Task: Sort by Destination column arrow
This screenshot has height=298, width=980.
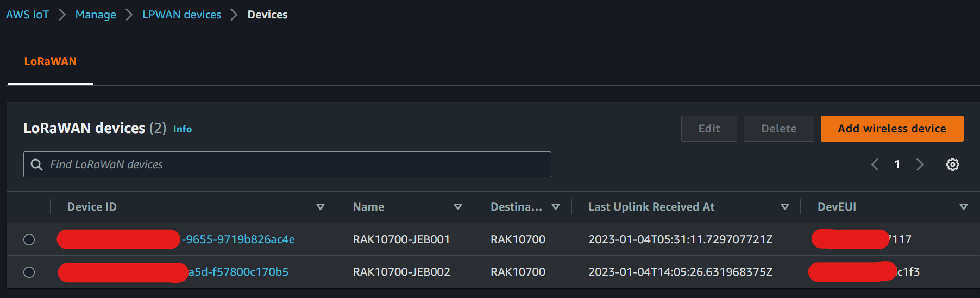Action: [555, 207]
